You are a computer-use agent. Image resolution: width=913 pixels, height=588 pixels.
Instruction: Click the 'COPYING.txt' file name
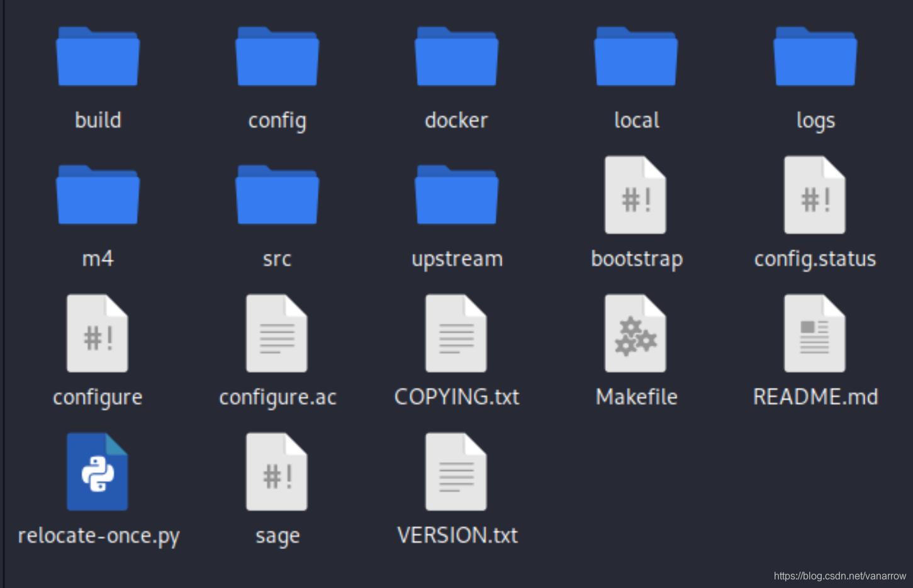457,397
